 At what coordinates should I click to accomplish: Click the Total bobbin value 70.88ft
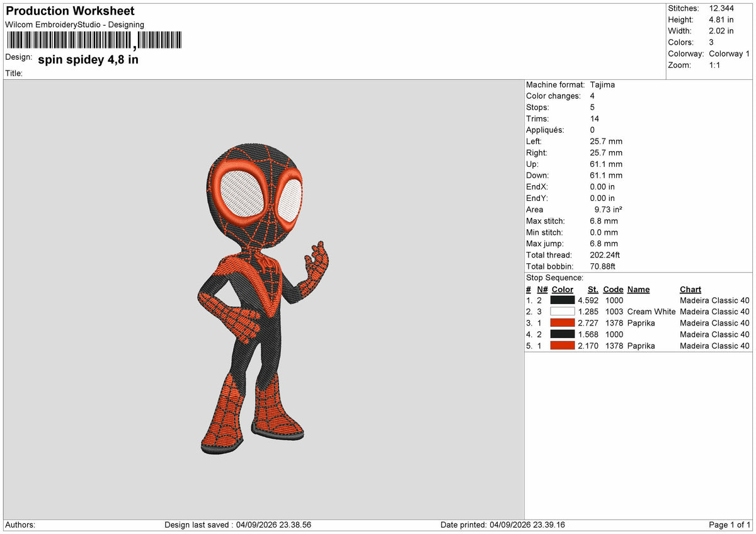click(x=603, y=266)
